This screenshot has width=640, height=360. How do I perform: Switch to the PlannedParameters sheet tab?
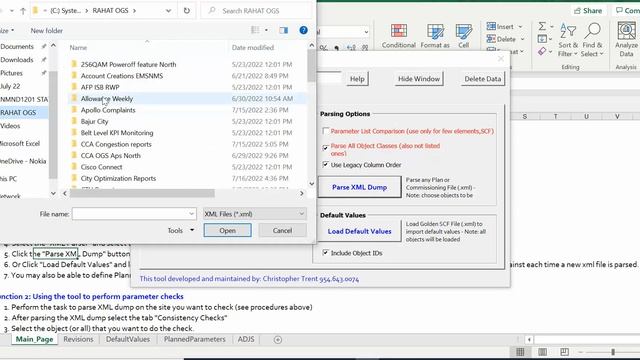click(x=195, y=339)
